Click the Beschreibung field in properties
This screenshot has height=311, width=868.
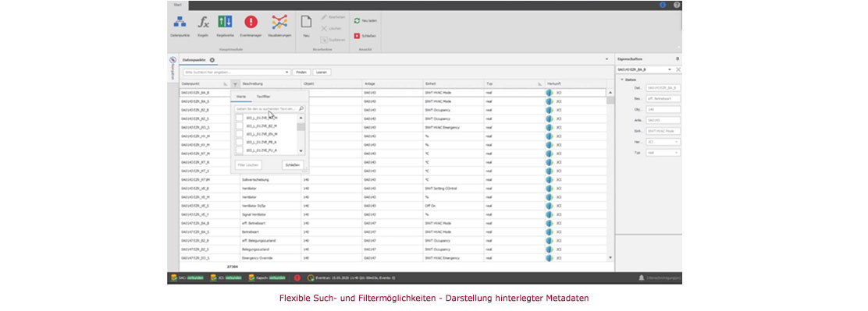coord(663,99)
